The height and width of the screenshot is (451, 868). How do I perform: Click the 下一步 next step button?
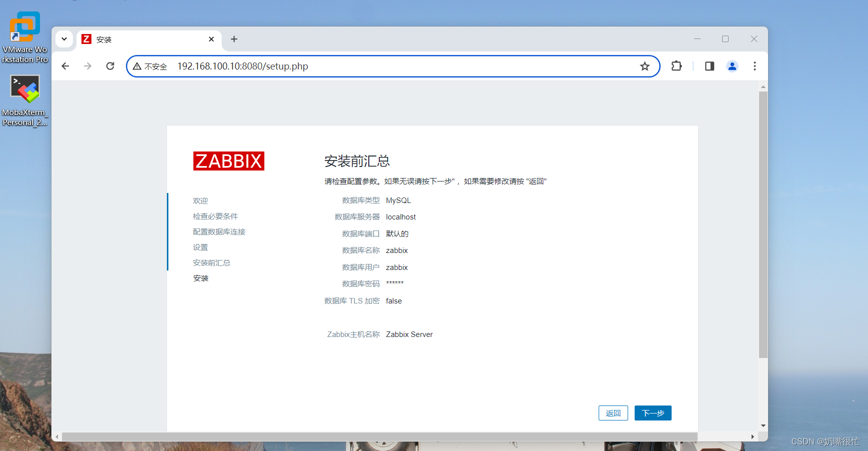point(653,413)
